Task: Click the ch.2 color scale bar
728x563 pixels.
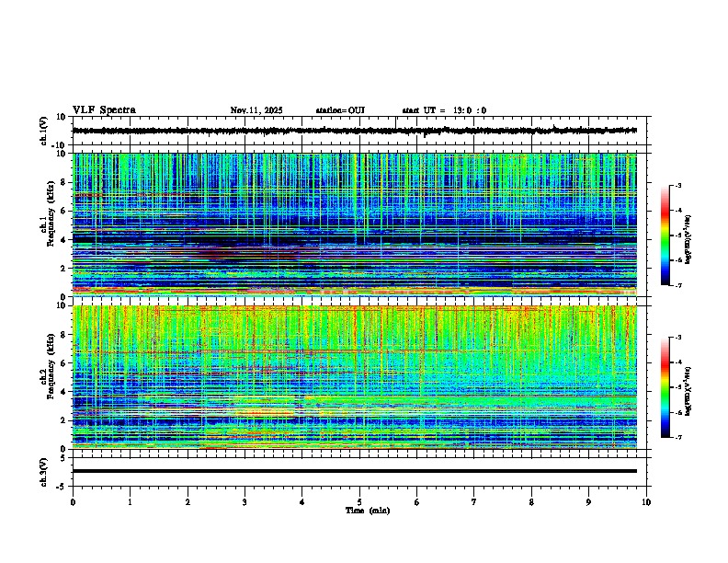Action: (x=665, y=387)
